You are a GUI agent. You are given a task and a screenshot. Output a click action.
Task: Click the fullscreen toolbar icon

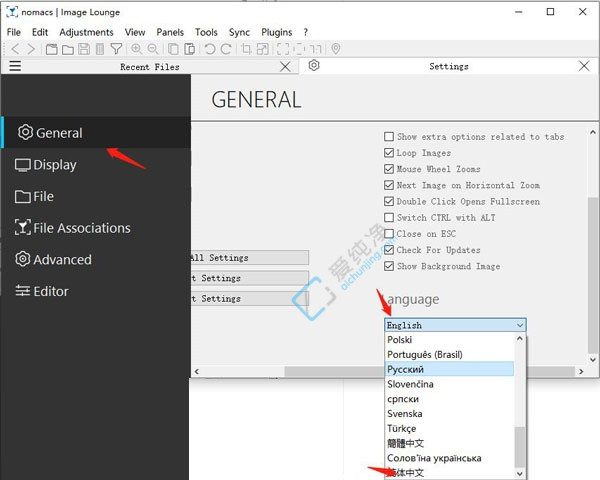(x=283, y=49)
